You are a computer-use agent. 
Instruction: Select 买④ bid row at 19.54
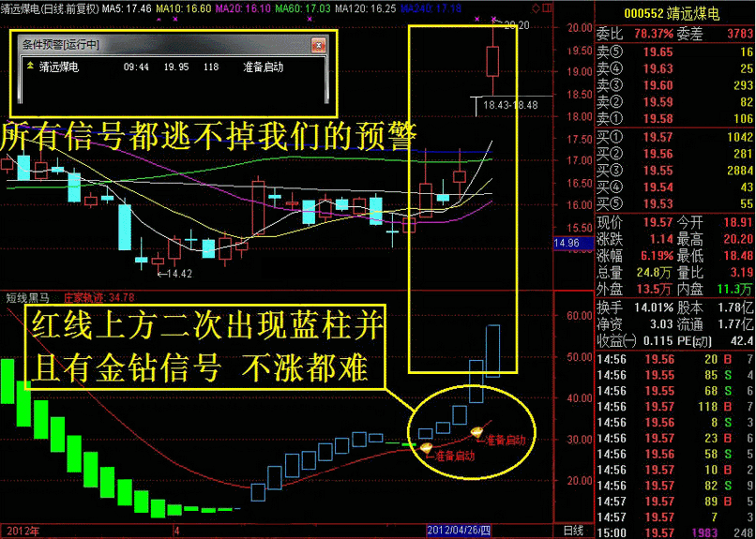pos(675,187)
